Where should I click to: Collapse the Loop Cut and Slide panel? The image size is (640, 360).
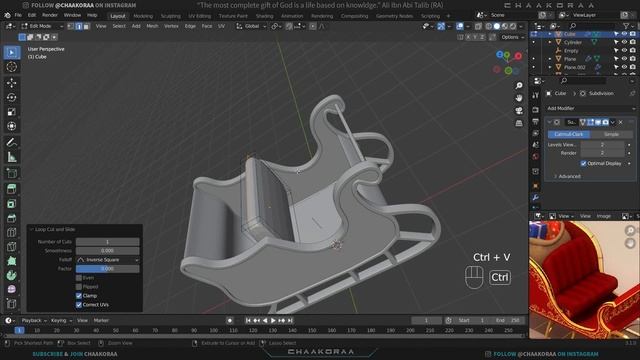[31, 229]
